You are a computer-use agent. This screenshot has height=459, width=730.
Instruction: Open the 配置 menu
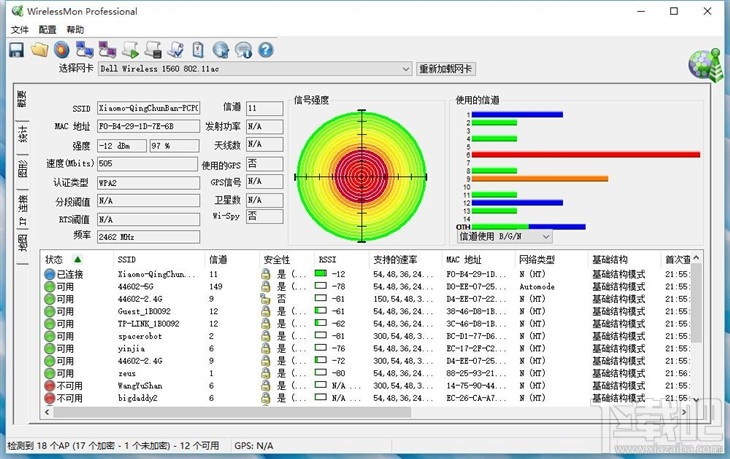point(47,30)
